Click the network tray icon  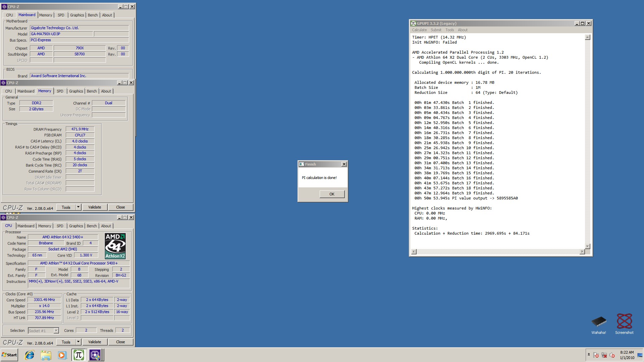(x=604, y=355)
